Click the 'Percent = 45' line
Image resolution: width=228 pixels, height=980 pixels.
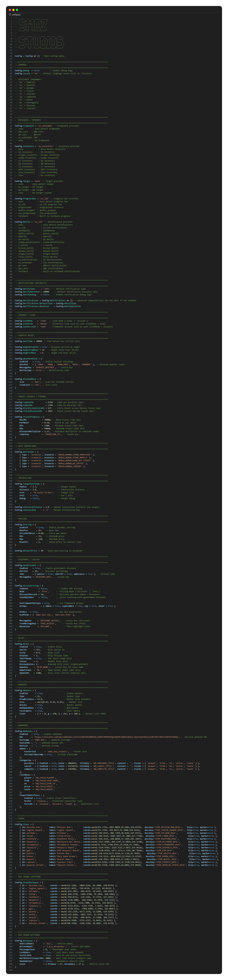point(44,571)
